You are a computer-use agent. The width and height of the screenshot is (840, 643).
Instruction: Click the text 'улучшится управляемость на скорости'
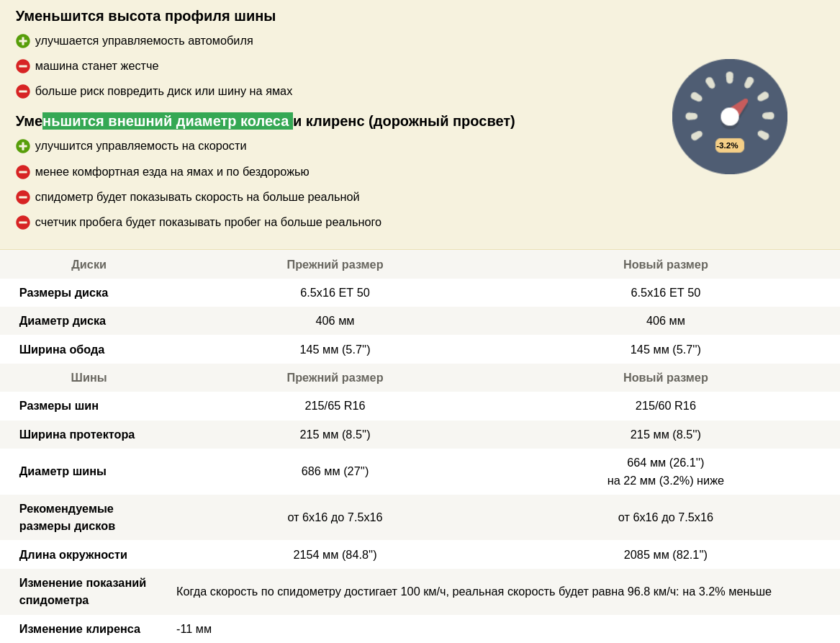click(x=141, y=145)
